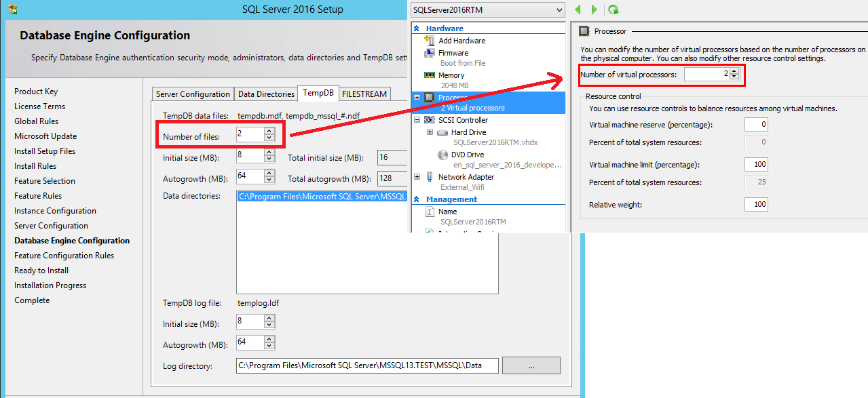Open the Data Directories tab

[x=266, y=94]
